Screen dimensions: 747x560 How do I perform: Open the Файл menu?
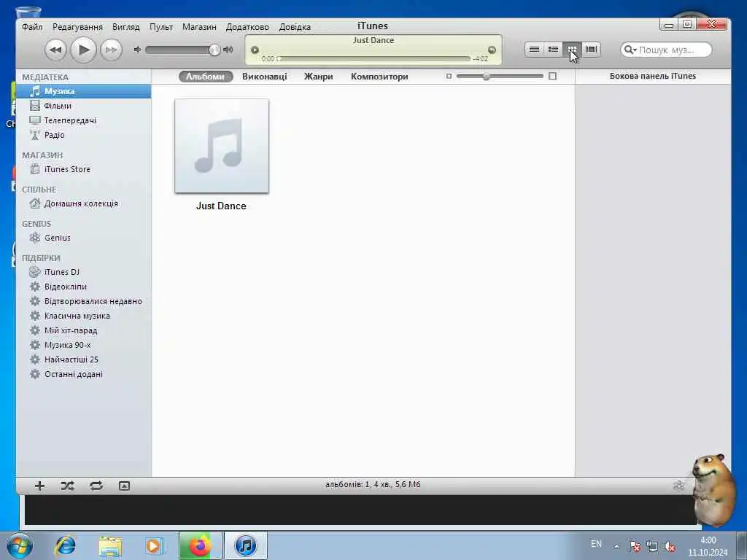(x=32, y=27)
